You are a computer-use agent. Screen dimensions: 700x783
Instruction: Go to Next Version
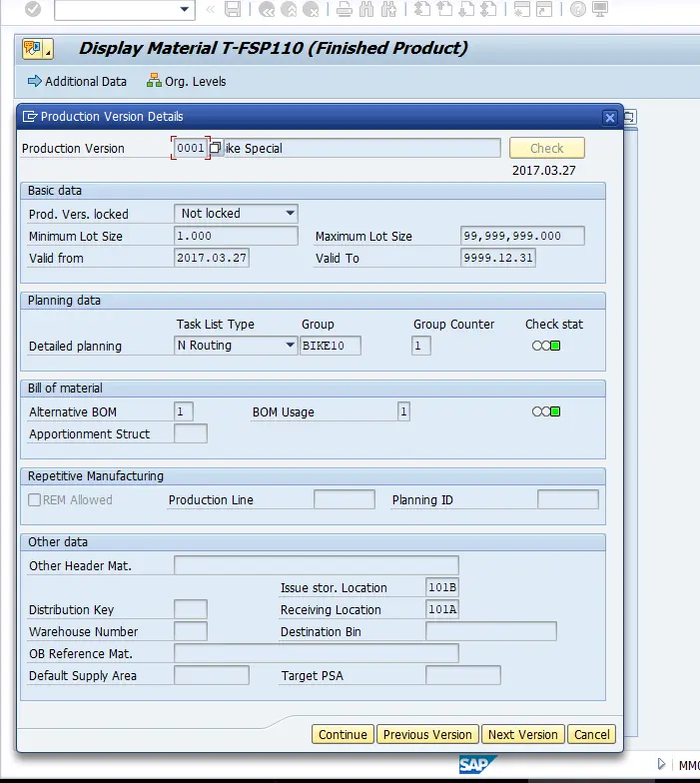522,734
